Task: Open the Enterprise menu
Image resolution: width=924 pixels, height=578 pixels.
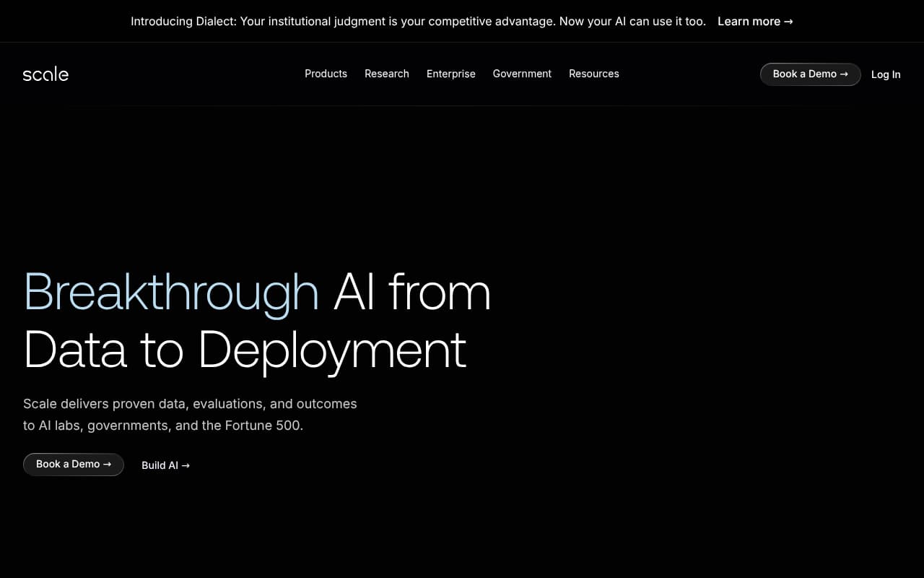Action: pos(451,74)
